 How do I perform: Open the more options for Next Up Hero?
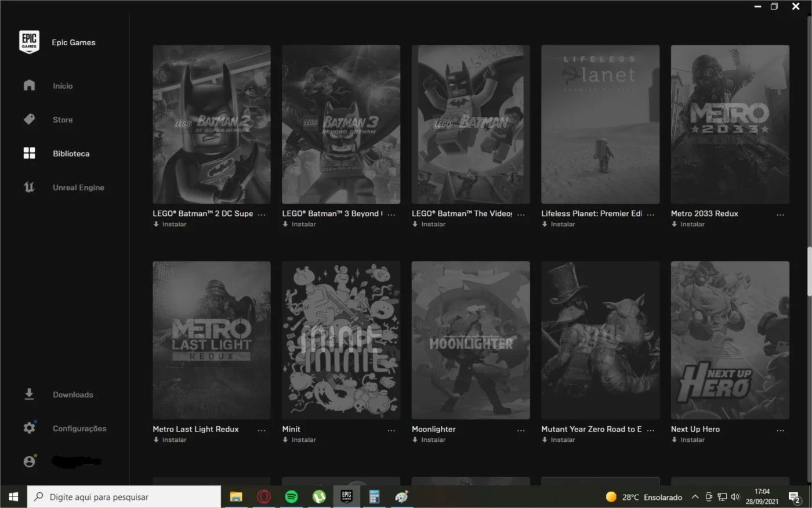coord(780,430)
